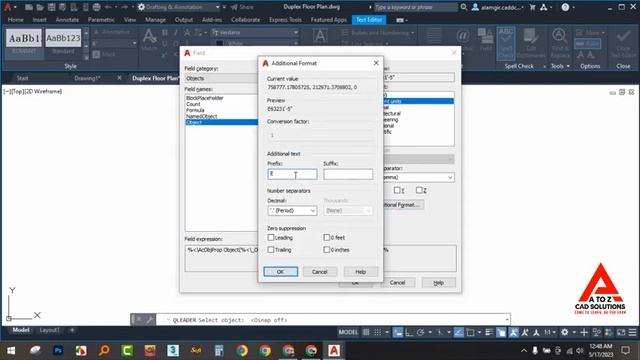Enable the 0 feet suppression checkbox
The height and width of the screenshot is (360, 640).
(x=327, y=237)
